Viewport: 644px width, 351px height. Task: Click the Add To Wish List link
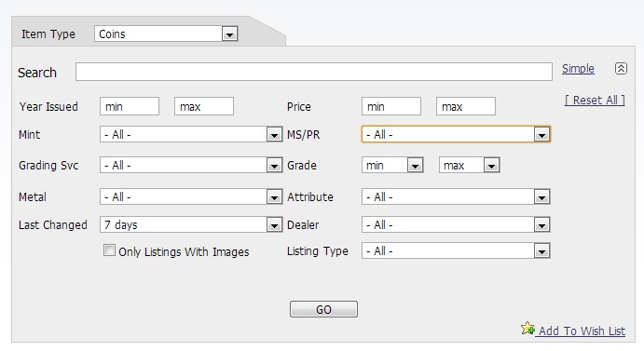pyautogui.click(x=582, y=331)
